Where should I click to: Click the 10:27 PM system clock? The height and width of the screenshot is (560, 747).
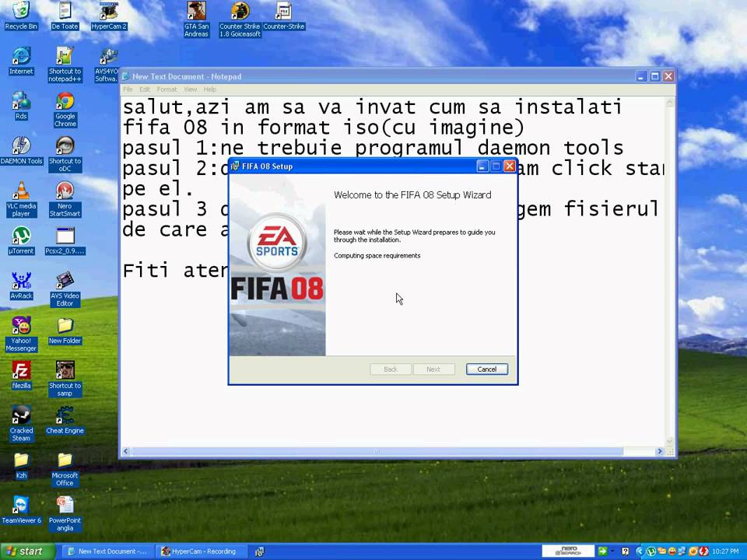pos(725,551)
